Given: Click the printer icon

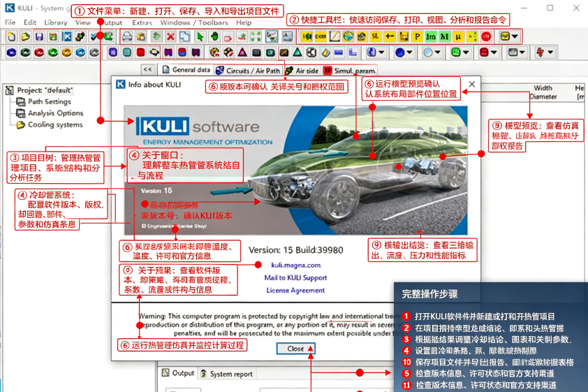Looking at the screenshot, I should (x=127, y=36).
